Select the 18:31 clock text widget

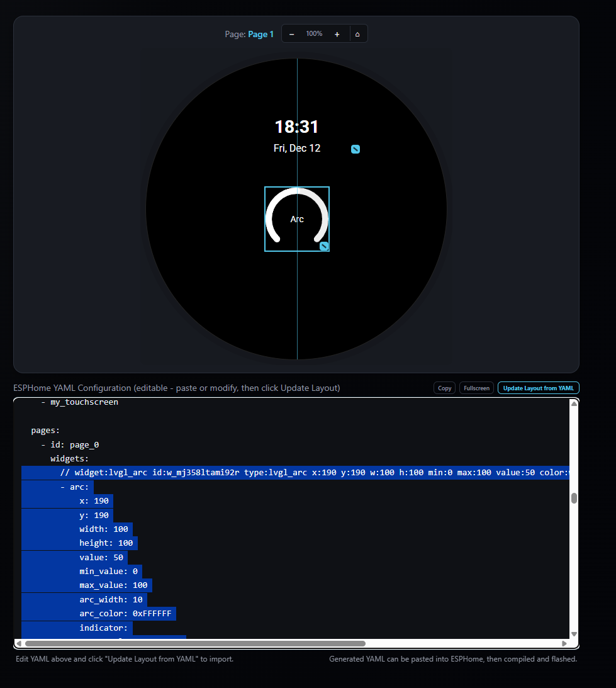[296, 127]
